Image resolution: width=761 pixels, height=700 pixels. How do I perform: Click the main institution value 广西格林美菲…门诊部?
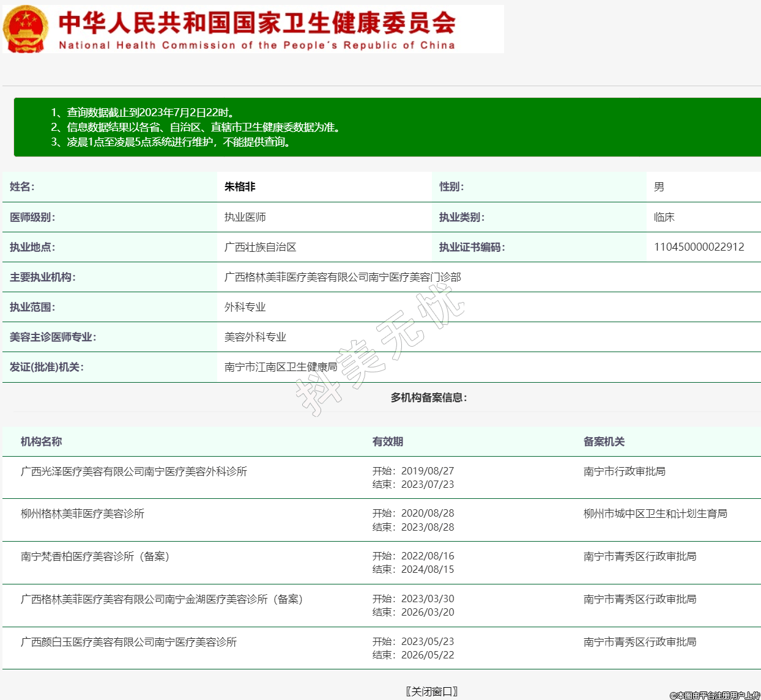[343, 277]
